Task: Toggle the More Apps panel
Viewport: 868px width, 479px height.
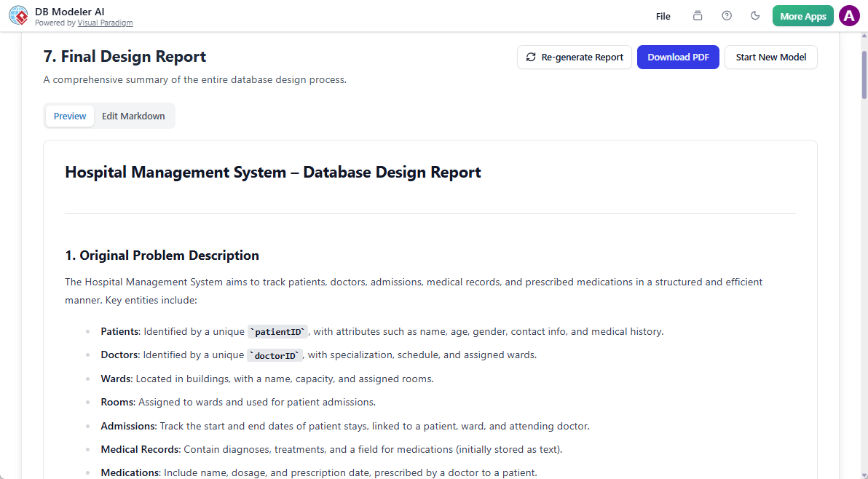Action: tap(802, 15)
